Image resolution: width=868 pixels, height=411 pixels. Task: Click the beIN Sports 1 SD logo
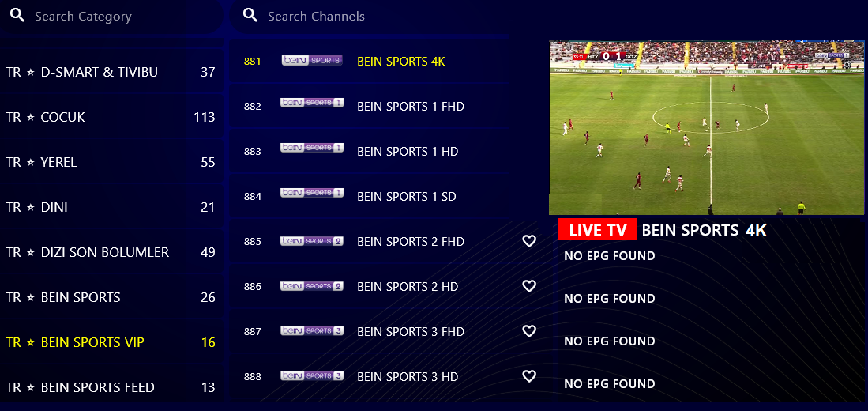point(312,193)
